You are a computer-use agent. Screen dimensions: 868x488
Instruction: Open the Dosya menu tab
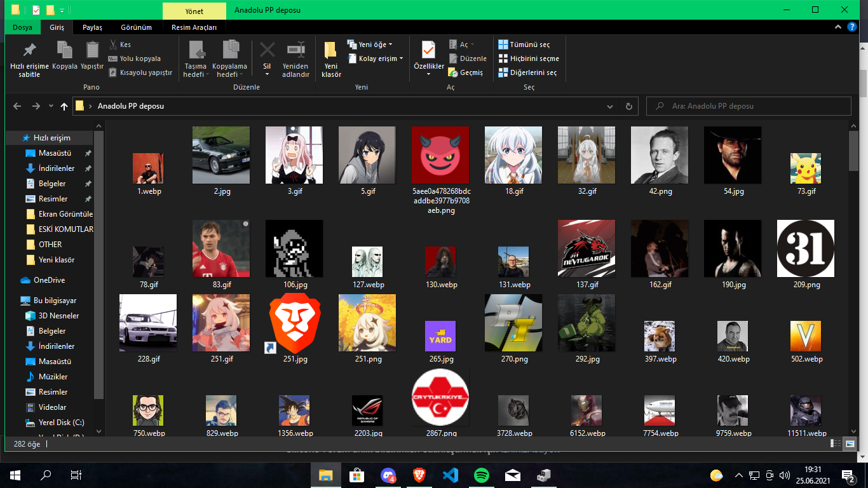(x=22, y=27)
